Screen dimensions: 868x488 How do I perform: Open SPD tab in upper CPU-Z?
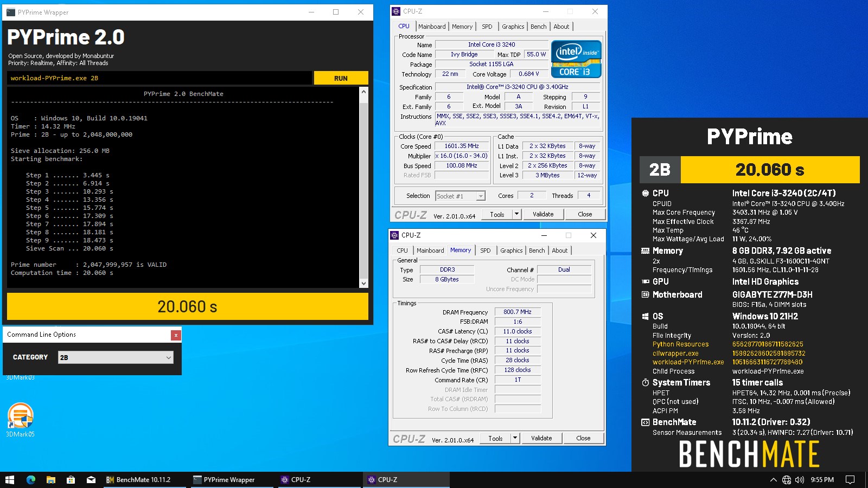pos(487,27)
